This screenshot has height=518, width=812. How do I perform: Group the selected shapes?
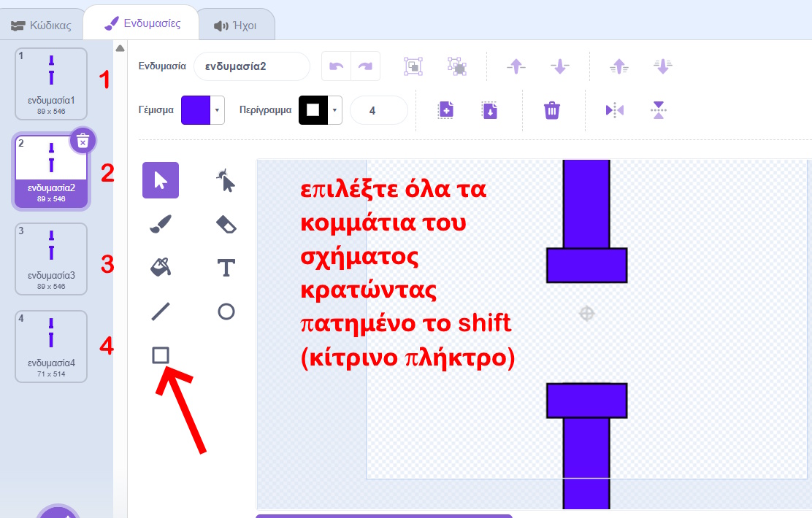click(x=413, y=66)
